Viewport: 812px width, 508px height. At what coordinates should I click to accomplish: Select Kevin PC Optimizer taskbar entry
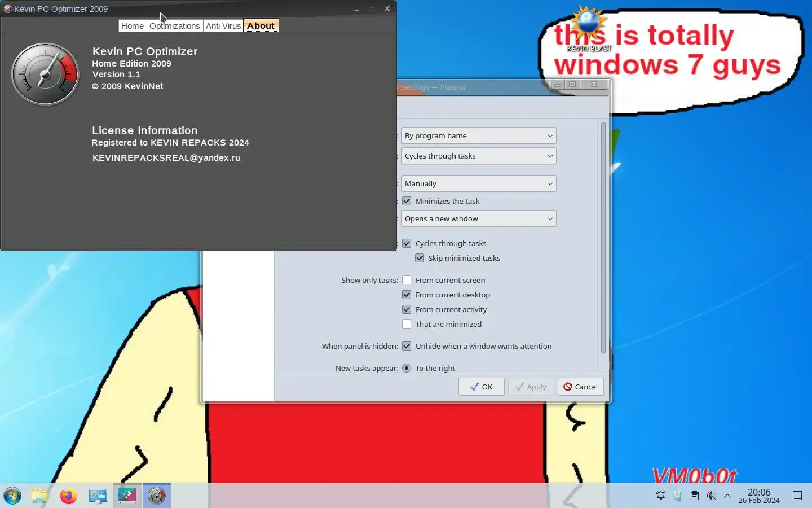(157, 496)
